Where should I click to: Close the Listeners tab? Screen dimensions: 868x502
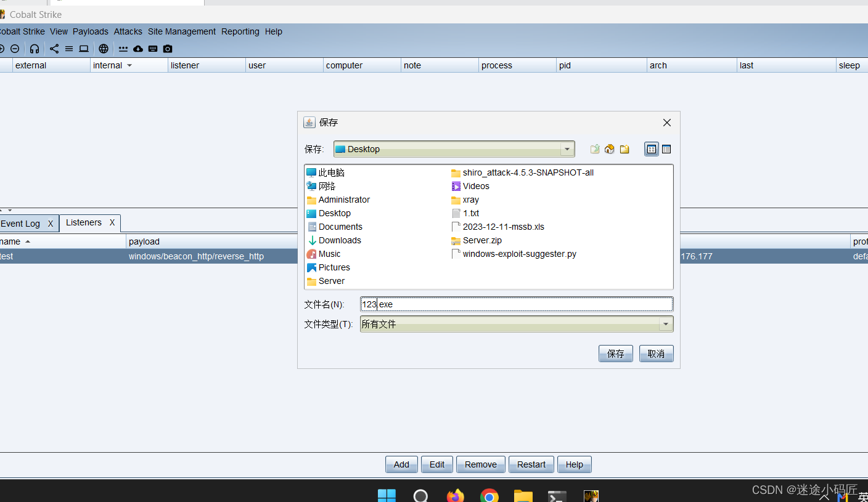point(112,222)
